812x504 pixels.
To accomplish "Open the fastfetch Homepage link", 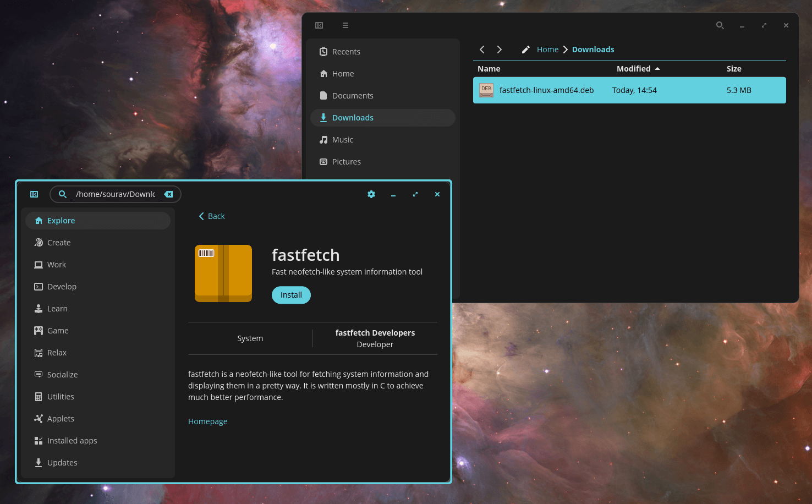I will pyautogui.click(x=207, y=421).
